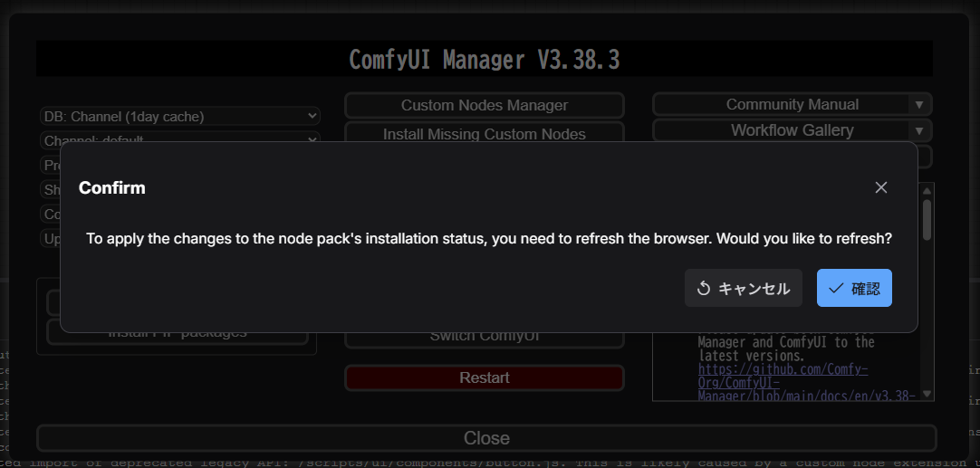Open the Custom Nodes Manager
The width and height of the screenshot is (980, 468).
484,106
